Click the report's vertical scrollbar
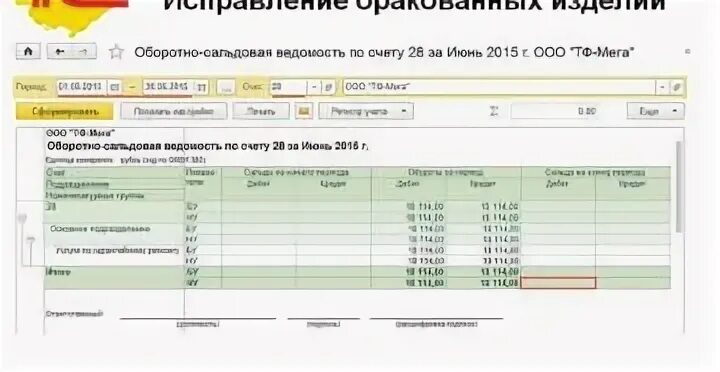Image resolution: width=720 pixels, height=372 pixels. tap(680, 186)
